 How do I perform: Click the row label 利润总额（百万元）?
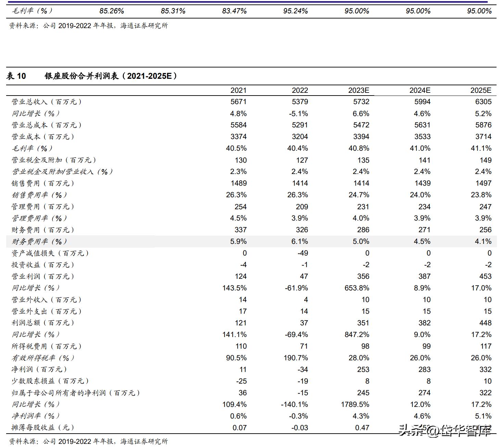(x=43, y=323)
